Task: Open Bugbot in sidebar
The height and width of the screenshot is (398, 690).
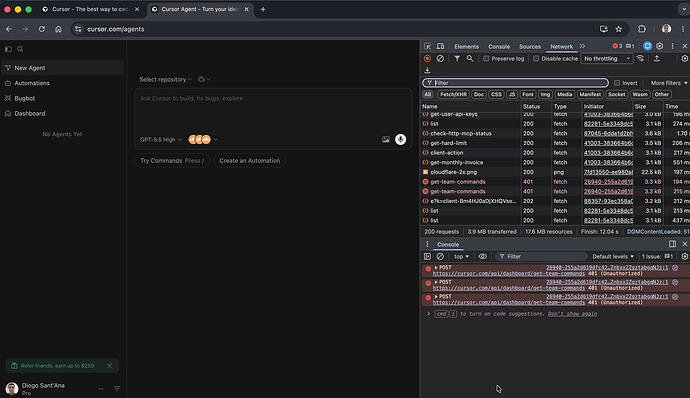Action: (x=62, y=98)
